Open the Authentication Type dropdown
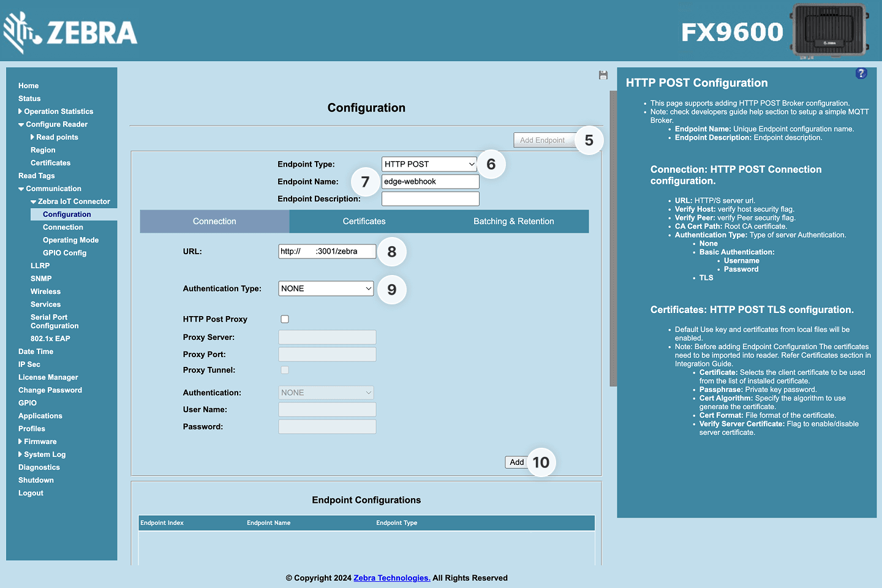 (326, 288)
